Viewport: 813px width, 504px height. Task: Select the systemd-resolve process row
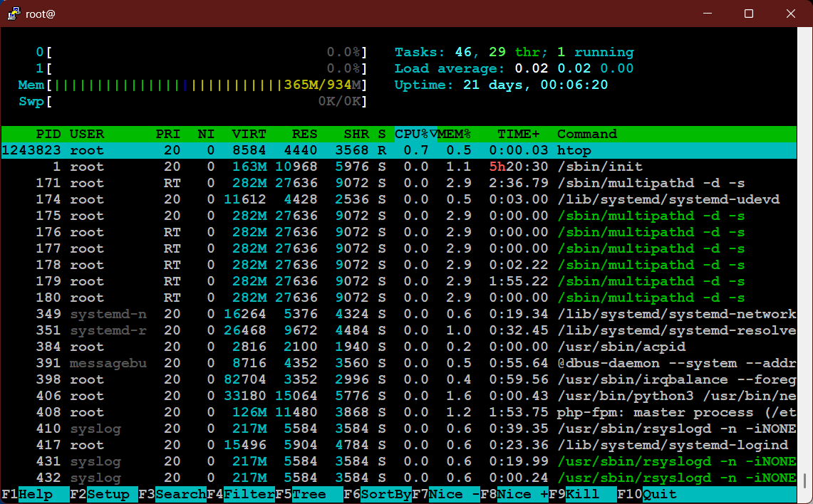(399, 330)
